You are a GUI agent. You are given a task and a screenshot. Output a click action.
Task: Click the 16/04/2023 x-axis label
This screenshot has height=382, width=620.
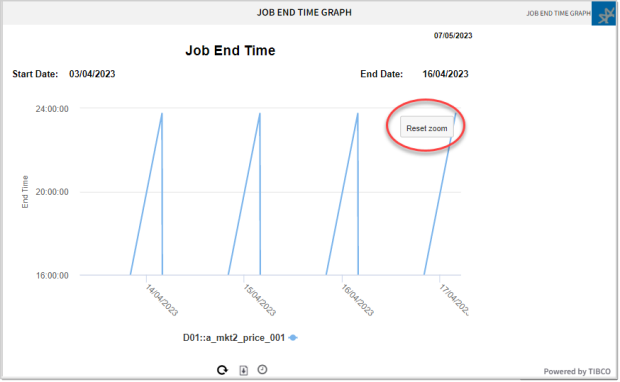pyautogui.click(x=357, y=300)
